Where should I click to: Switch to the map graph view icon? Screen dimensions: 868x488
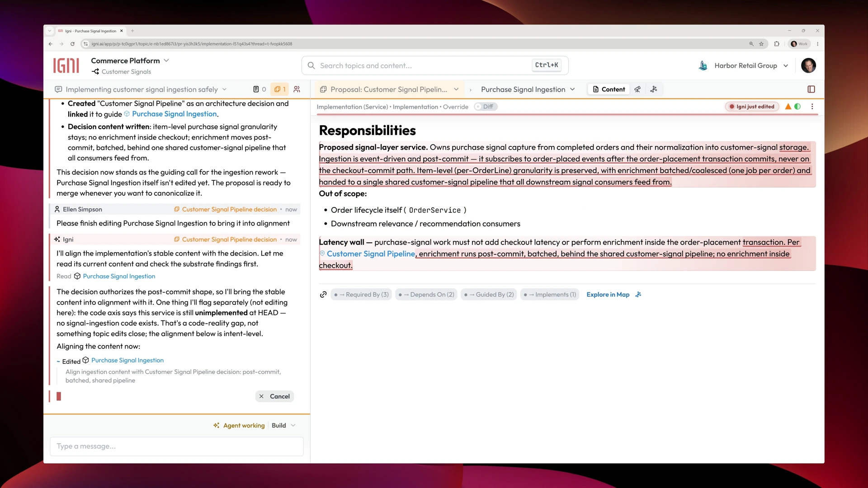click(654, 89)
